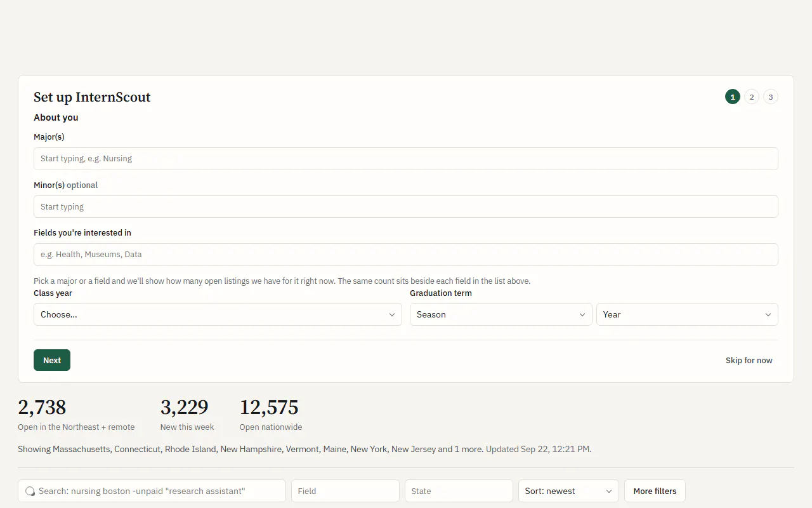Click the 2,738 open Northeast count
The width and height of the screenshot is (812, 508).
(42, 407)
